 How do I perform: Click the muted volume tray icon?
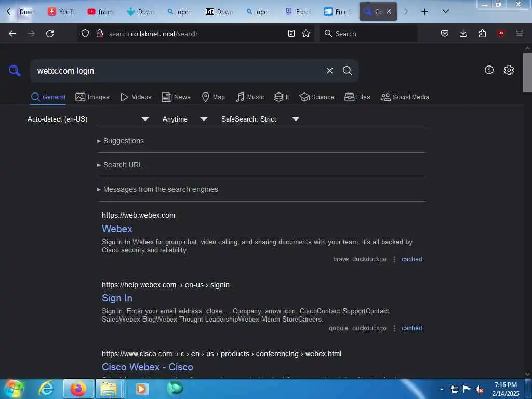tap(480, 389)
